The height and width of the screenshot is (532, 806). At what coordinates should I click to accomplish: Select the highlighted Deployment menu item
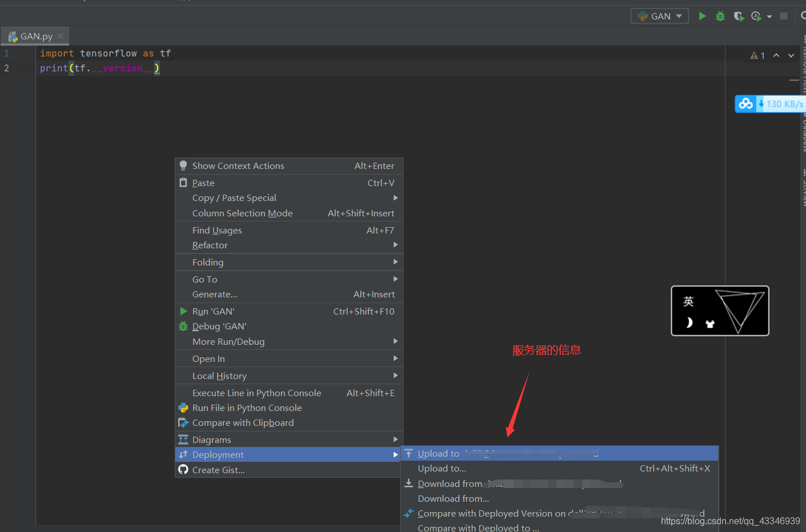pyautogui.click(x=289, y=454)
